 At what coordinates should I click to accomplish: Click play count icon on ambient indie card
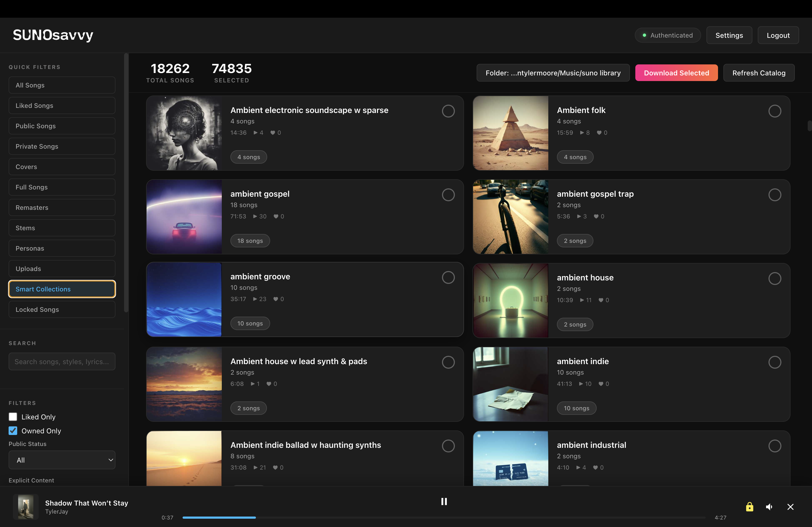(581, 384)
